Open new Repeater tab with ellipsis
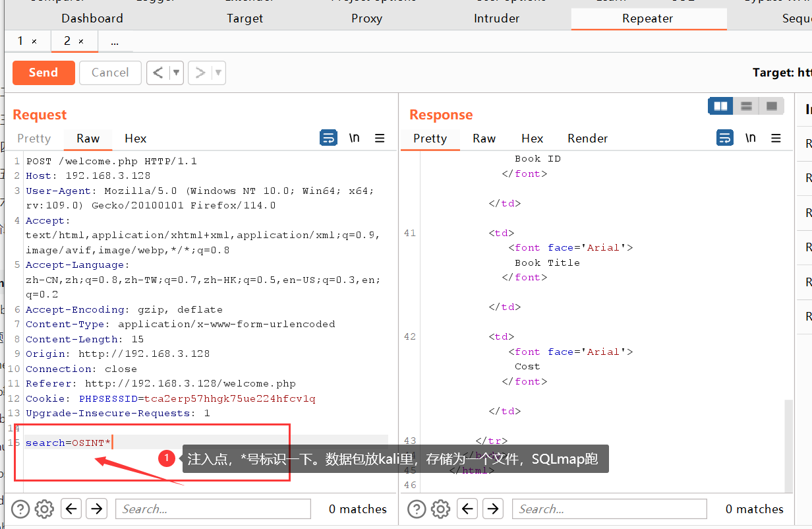Screen dimensions: 812x529 click(x=115, y=41)
